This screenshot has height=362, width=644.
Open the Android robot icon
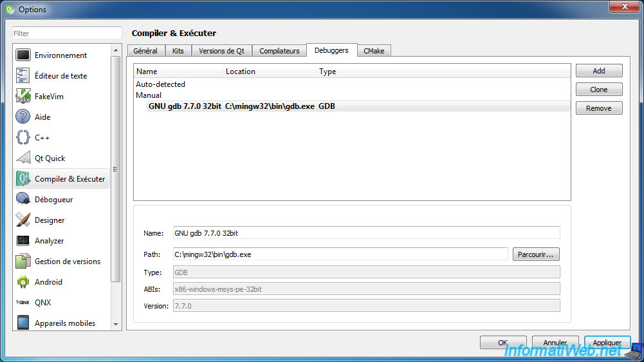pos(23,281)
